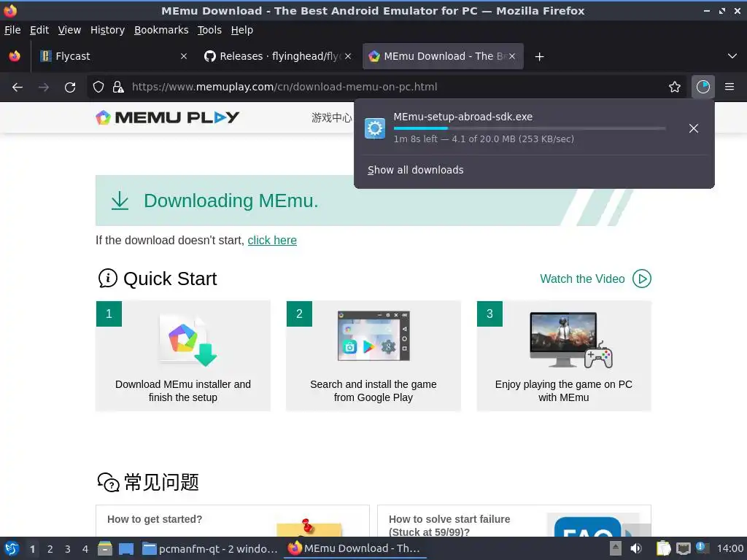747x560 pixels.
Task: Click the Watch the Video play icon
Action: pyautogui.click(x=642, y=279)
